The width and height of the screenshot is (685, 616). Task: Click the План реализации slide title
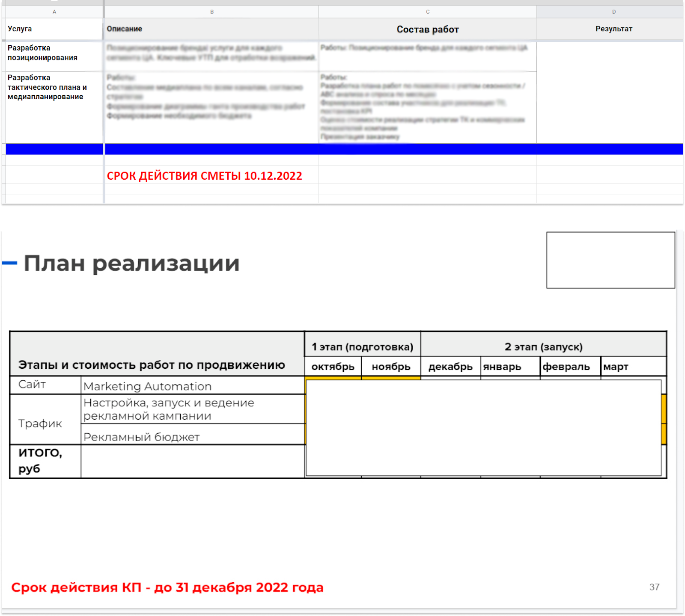[x=131, y=263]
